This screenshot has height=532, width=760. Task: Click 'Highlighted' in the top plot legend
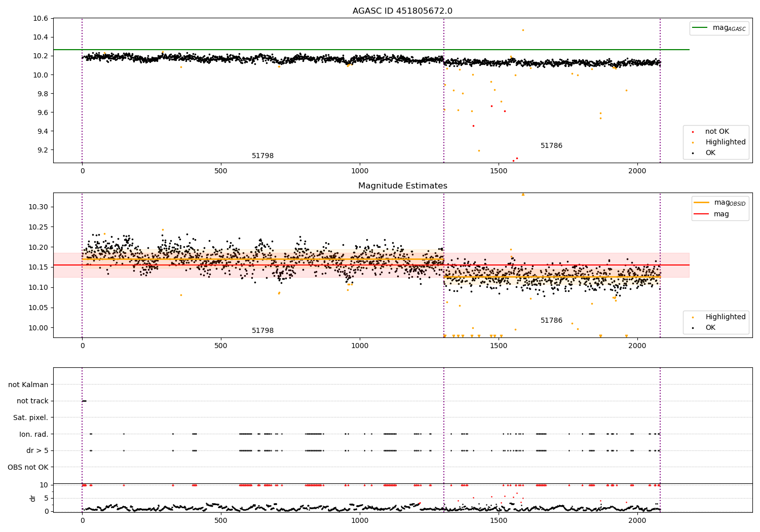coord(726,142)
